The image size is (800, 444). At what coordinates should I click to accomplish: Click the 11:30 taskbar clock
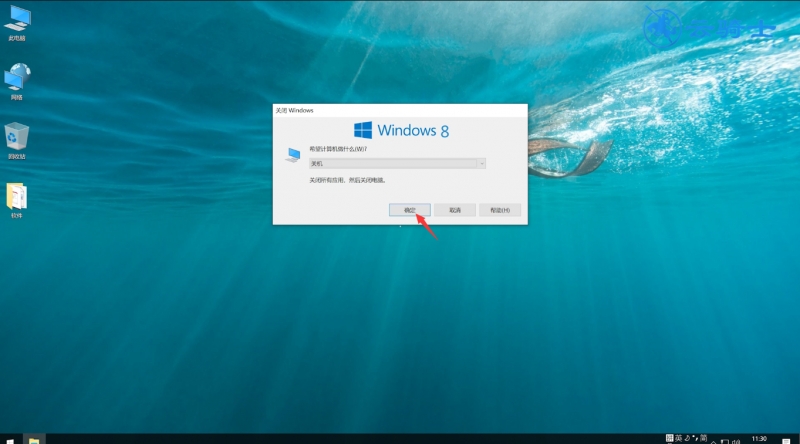pyautogui.click(x=759, y=438)
